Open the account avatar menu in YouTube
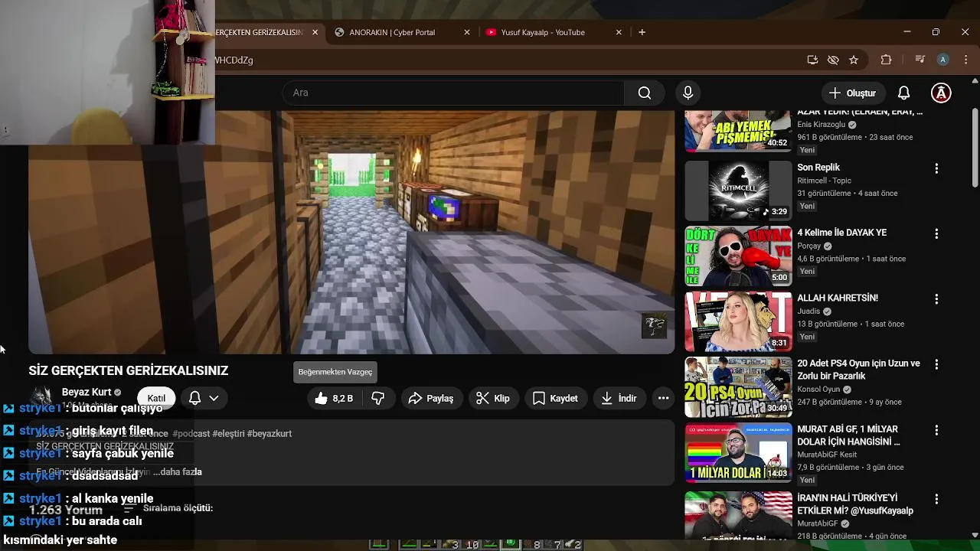 point(941,93)
